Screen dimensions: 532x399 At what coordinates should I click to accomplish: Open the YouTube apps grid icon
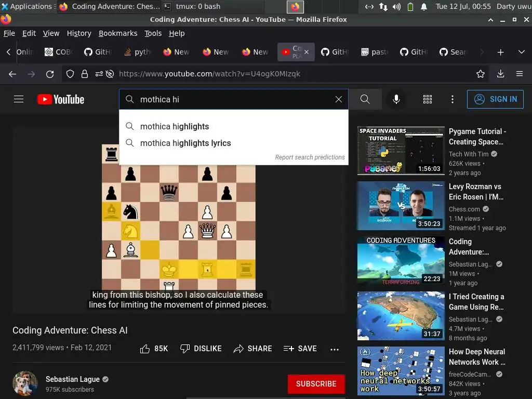(x=428, y=99)
